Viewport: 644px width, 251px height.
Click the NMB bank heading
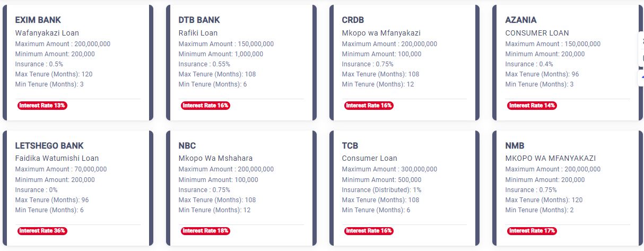tap(515, 145)
